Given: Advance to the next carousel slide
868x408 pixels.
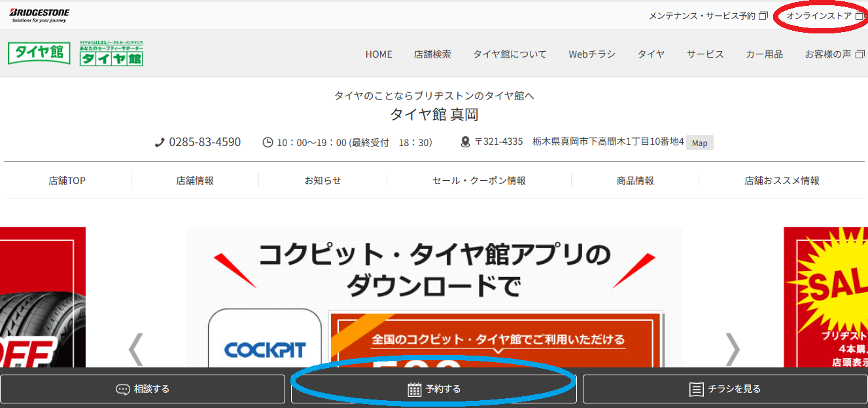Looking at the screenshot, I should point(733,349).
